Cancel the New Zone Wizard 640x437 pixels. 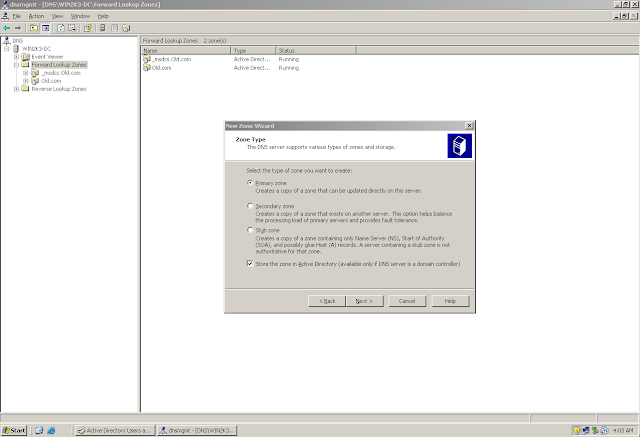pyautogui.click(x=407, y=301)
